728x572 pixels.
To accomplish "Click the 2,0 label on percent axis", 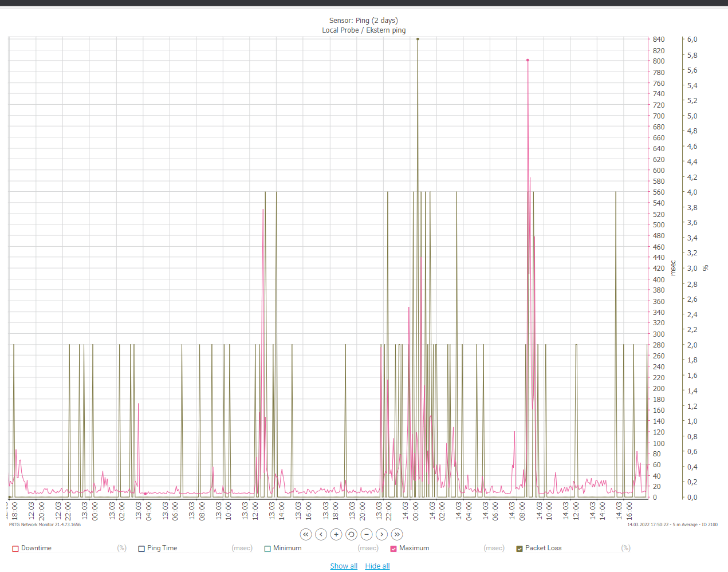I will 692,345.
